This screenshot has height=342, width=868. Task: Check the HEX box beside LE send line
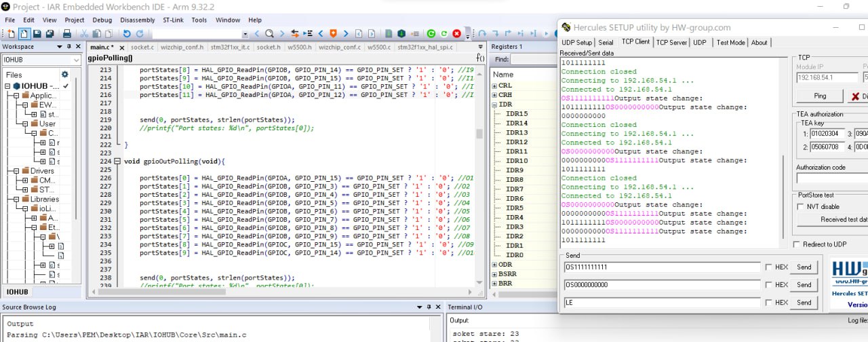[768, 303]
